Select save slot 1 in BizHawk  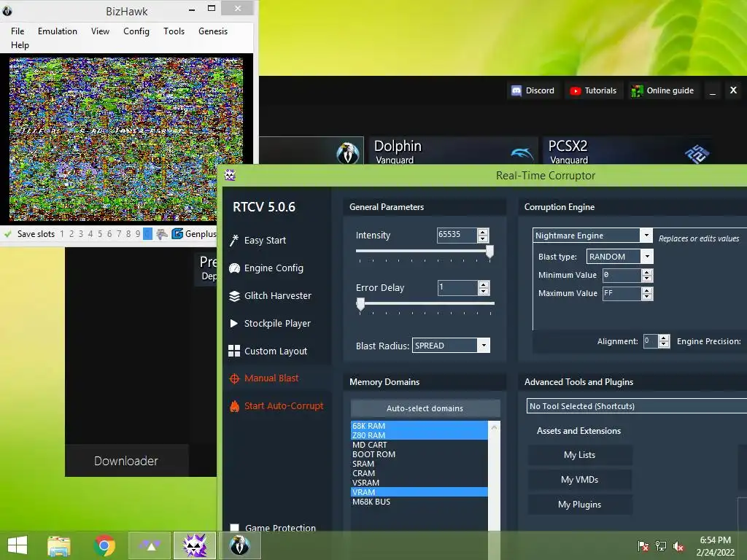click(x=62, y=234)
